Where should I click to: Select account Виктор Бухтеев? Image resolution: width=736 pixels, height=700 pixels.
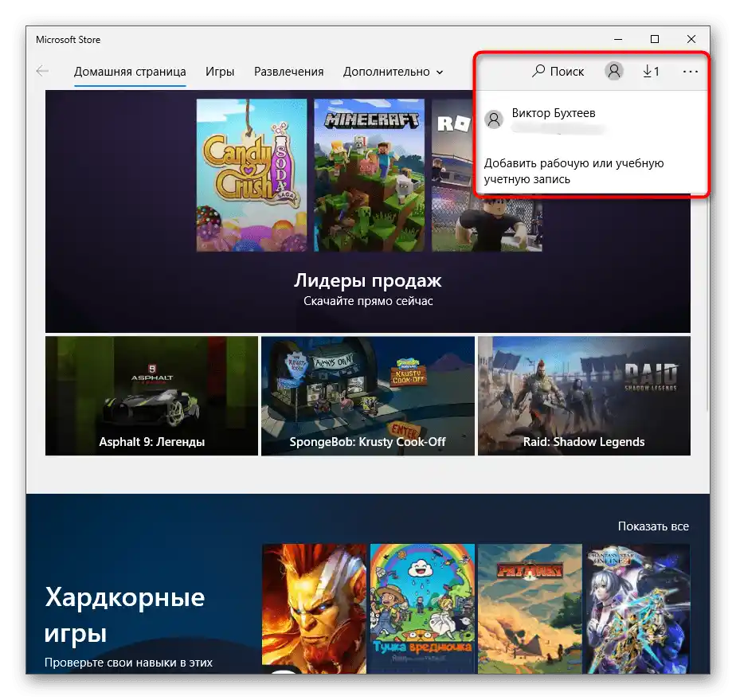554,113
